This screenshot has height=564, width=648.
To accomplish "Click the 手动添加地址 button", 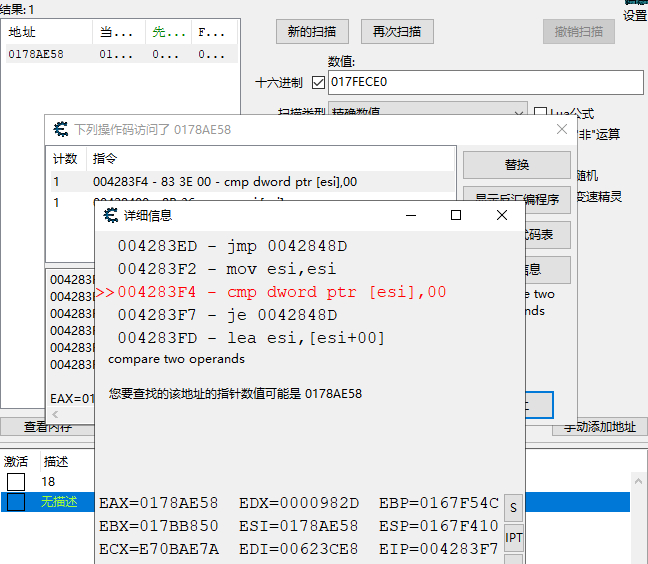I will point(600,427).
